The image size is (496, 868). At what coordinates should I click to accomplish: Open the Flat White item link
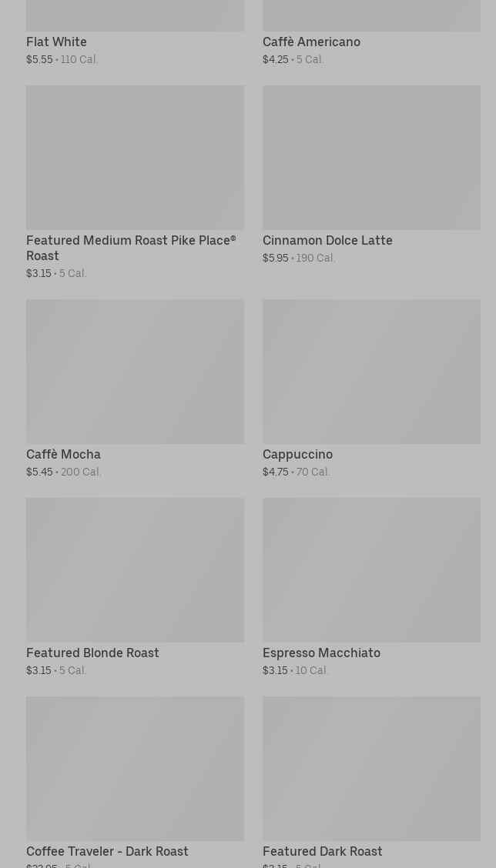coord(56,42)
